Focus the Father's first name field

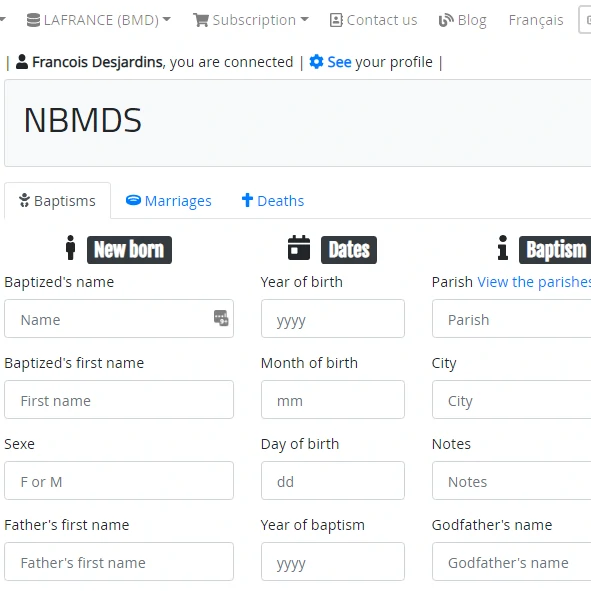click(x=119, y=562)
